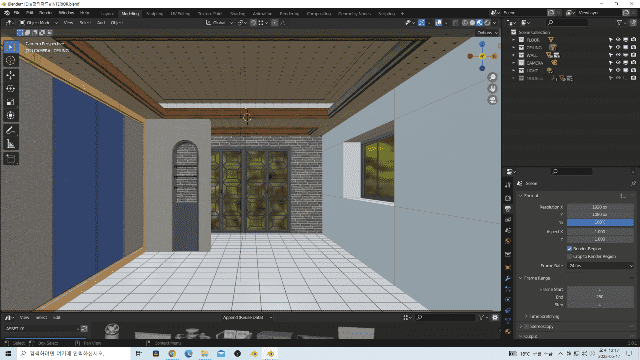Switch to the Sculpting workspace tab
This screenshot has width=640, height=360.
154,13
